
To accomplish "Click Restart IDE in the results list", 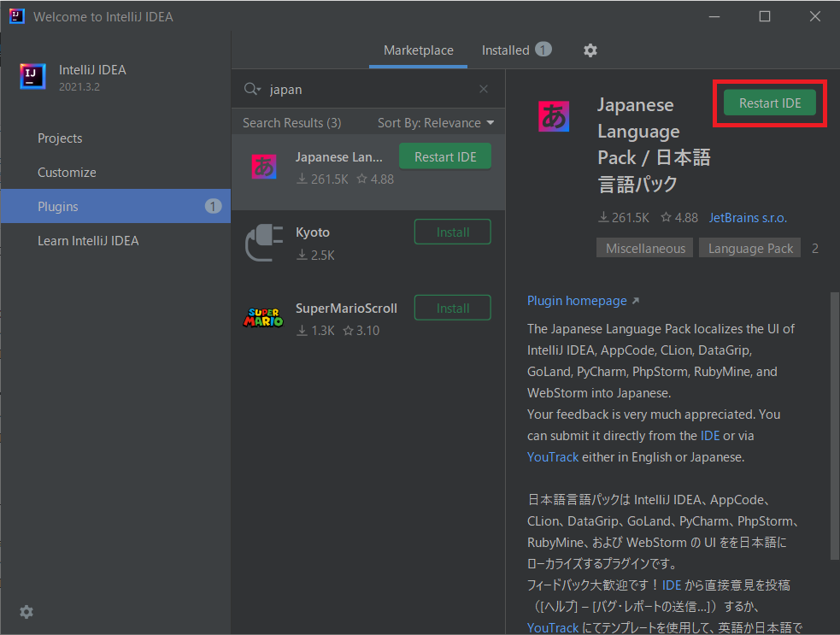I will tap(445, 157).
